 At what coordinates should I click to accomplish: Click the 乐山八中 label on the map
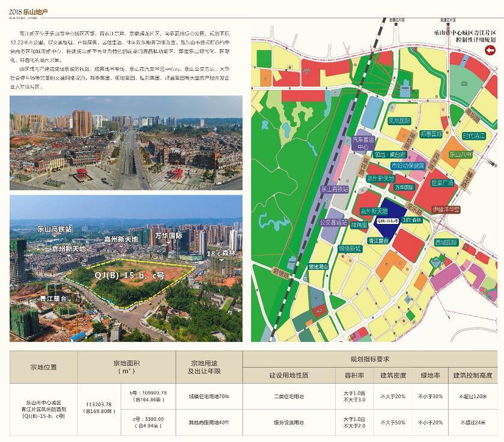[460, 154]
